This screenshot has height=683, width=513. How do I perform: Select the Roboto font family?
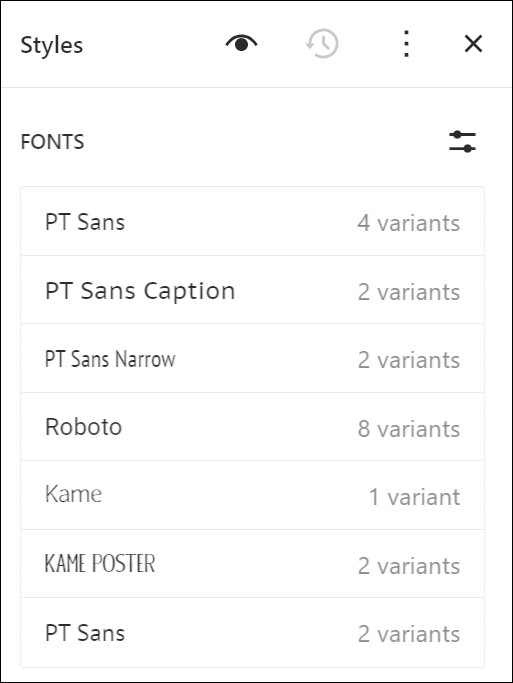[x=253, y=427]
